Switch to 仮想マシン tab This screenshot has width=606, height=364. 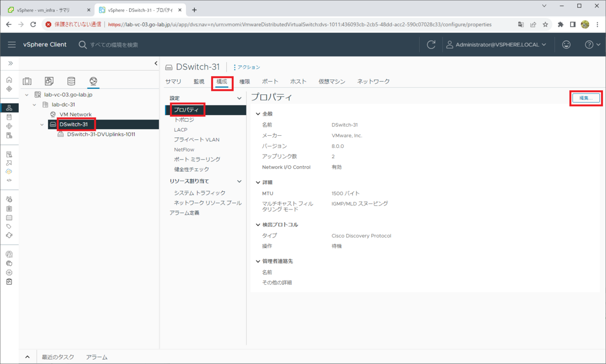[332, 81]
